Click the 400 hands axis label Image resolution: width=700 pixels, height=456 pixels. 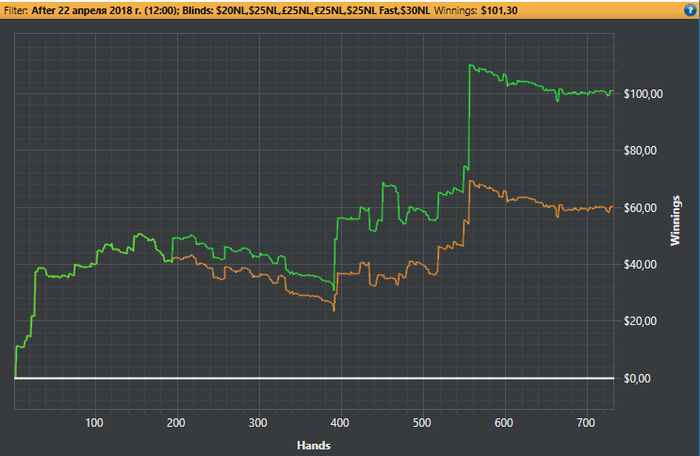tap(340, 423)
